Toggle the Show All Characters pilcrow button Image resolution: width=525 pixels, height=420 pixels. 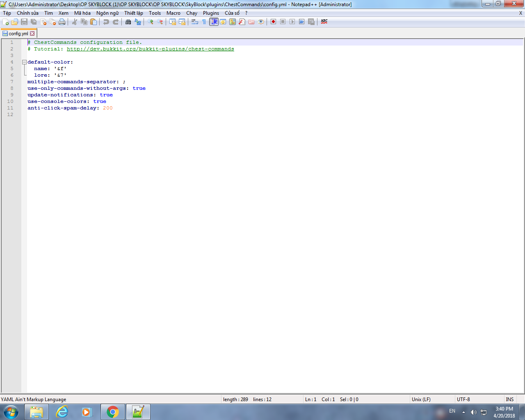point(204,22)
